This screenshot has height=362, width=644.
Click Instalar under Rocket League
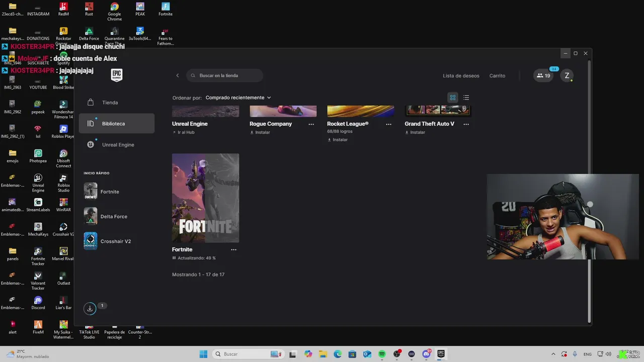point(337,140)
